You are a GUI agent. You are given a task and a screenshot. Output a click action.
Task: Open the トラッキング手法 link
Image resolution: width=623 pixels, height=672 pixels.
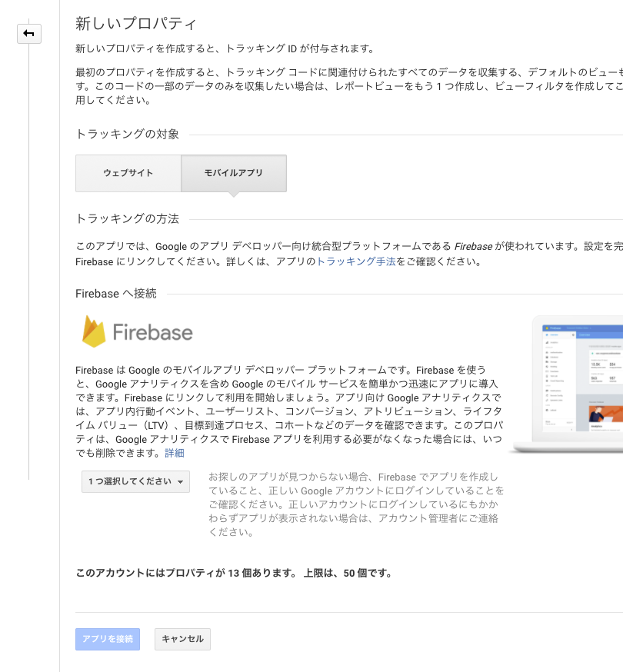pyautogui.click(x=356, y=261)
